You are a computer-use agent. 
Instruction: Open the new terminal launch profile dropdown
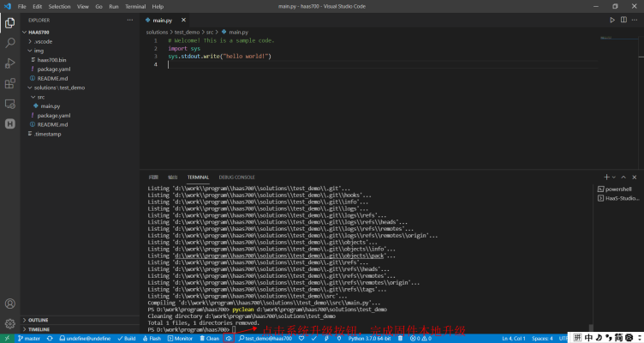613,177
